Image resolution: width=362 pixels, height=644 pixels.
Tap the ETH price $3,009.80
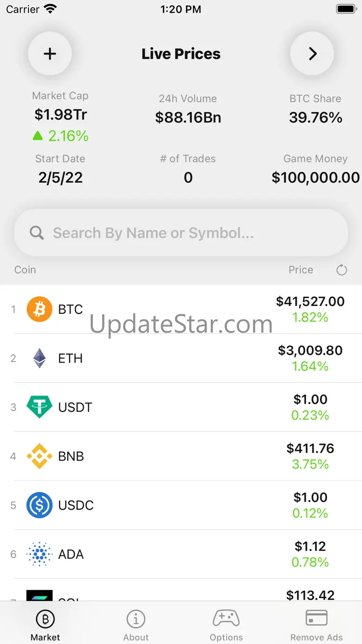point(310,351)
